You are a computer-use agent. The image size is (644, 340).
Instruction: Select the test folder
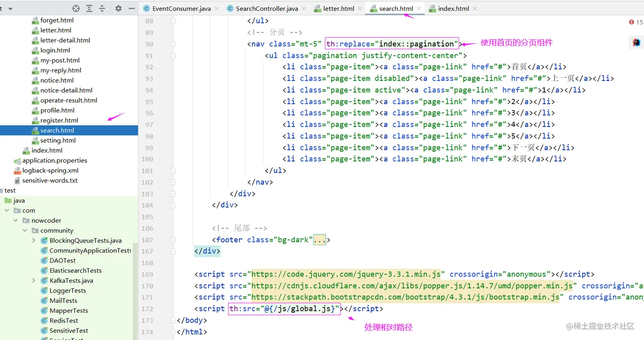click(x=10, y=190)
